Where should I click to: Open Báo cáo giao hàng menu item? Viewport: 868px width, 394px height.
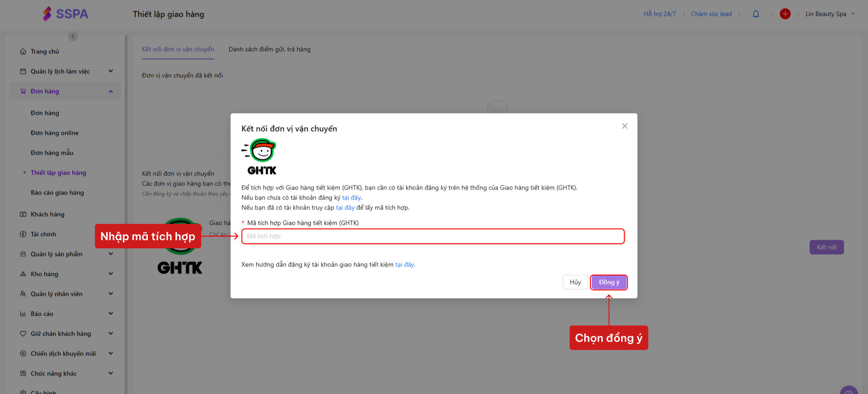pos(57,193)
